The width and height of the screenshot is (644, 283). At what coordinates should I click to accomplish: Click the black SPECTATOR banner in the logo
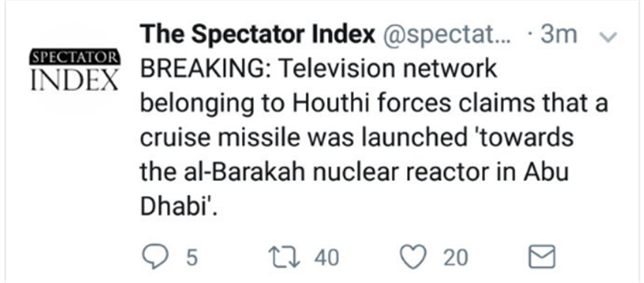click(74, 57)
